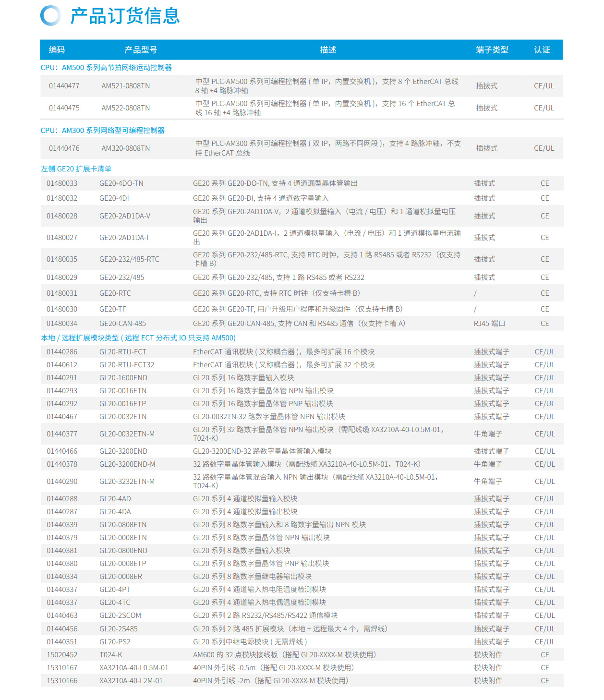604x700 pixels.
Task: Select the GL20-3232ETN-M model row
Action: pyautogui.click(x=127, y=482)
